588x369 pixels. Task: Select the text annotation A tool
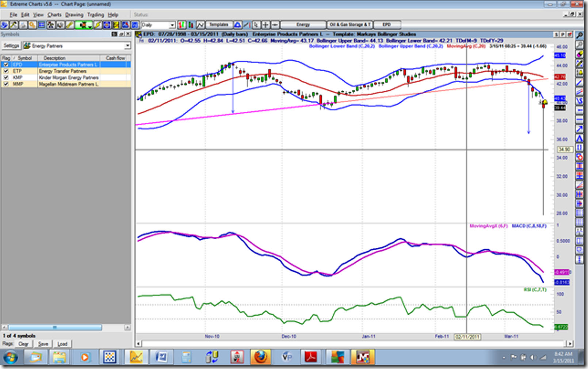[579, 138]
